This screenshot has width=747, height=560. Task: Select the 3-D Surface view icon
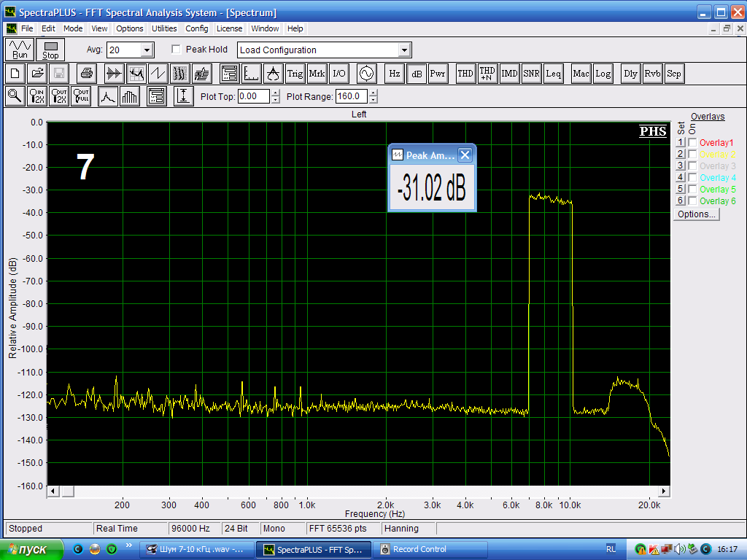click(x=201, y=74)
